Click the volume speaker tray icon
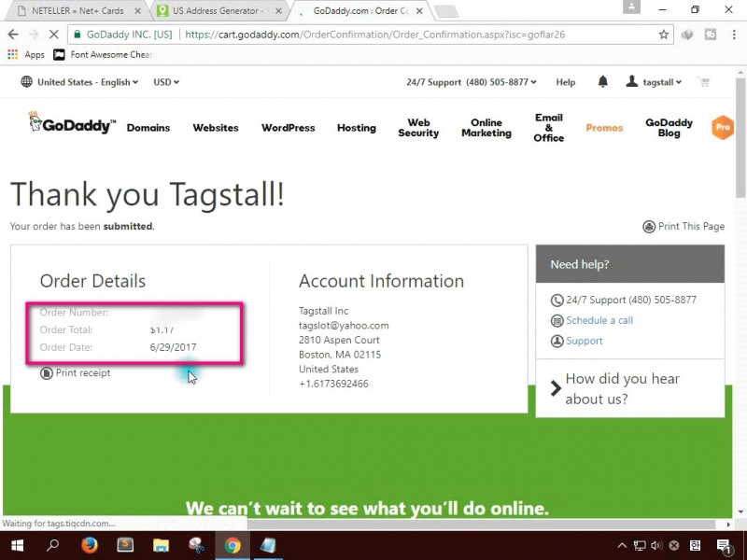The image size is (747, 560). click(656, 546)
